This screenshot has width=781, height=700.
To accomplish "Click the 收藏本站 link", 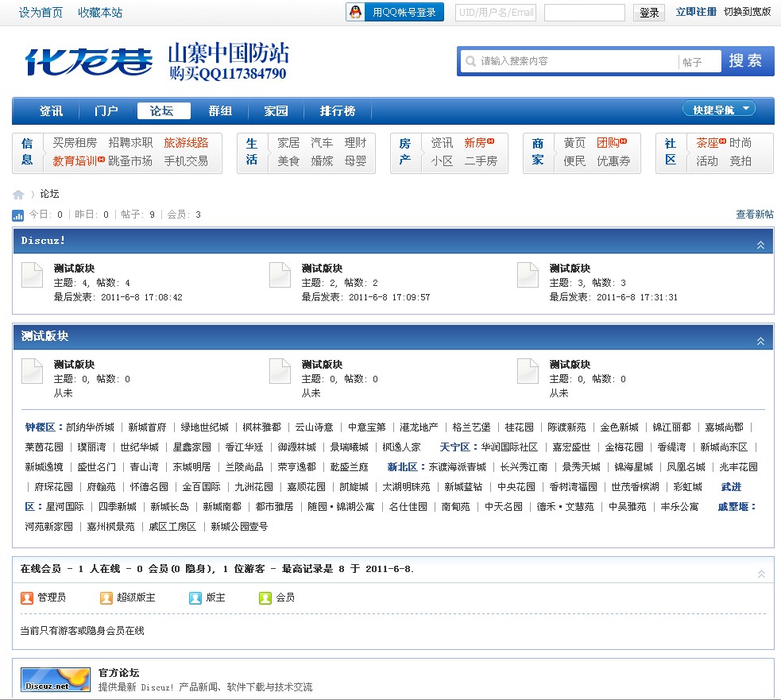I will (x=100, y=13).
